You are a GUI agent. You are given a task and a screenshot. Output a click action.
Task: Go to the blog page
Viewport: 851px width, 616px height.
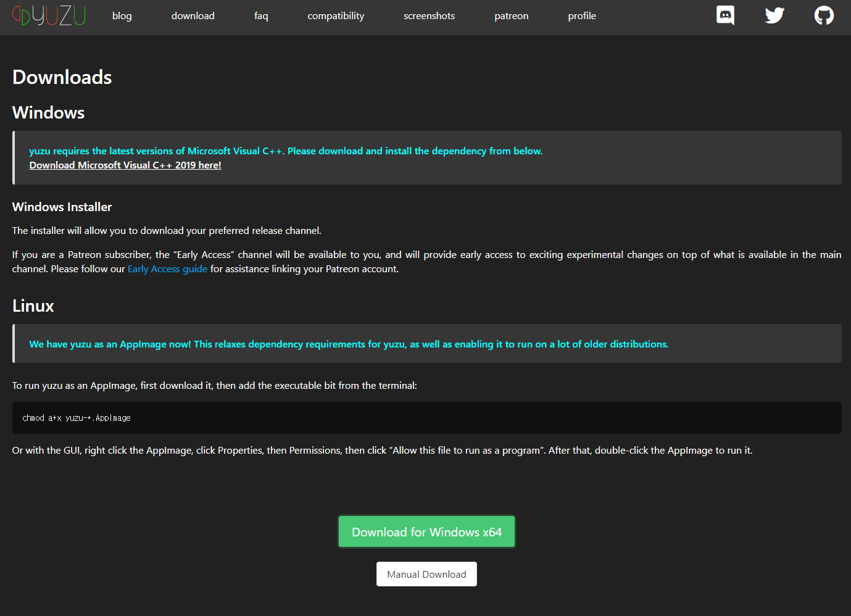tap(122, 16)
